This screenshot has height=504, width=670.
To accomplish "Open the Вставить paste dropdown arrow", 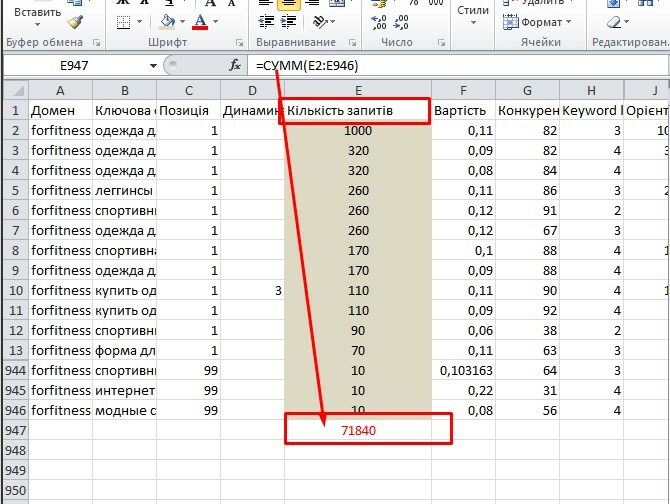I will pos(38,25).
